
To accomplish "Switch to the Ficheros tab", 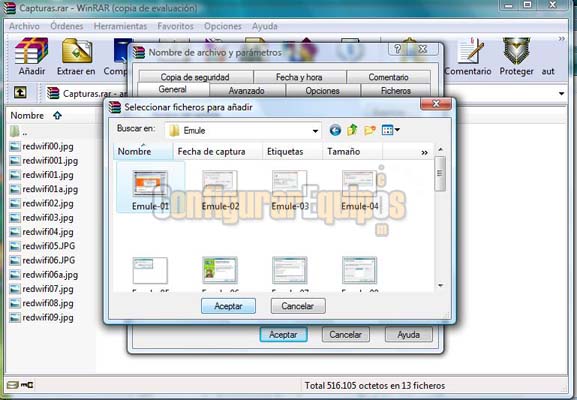I will click(x=396, y=91).
